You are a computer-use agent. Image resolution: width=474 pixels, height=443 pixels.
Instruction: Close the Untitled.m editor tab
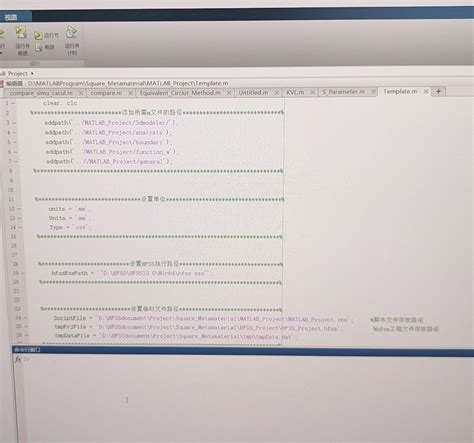276,92
